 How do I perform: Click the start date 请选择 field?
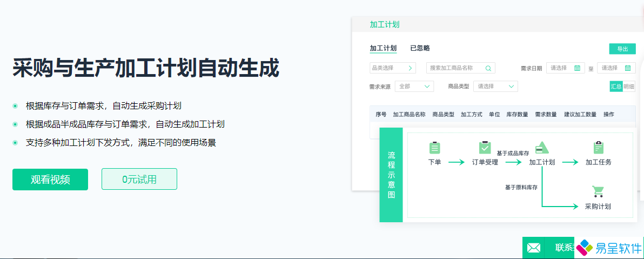coord(565,68)
